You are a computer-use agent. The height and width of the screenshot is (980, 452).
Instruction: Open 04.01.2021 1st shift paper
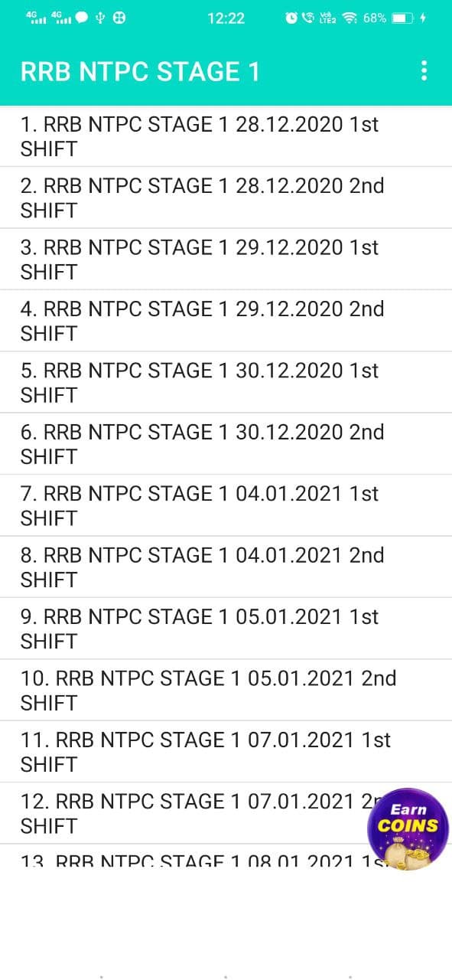pos(226,505)
